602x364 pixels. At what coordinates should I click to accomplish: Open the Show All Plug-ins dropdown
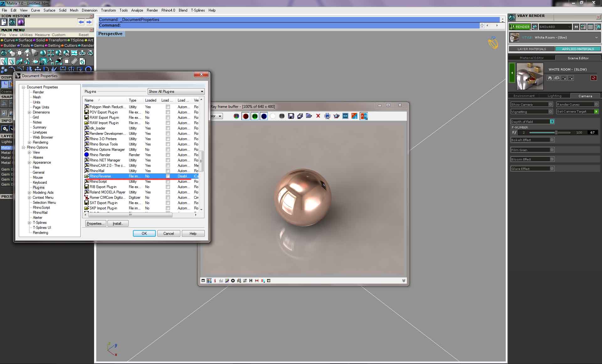pyautogui.click(x=176, y=92)
